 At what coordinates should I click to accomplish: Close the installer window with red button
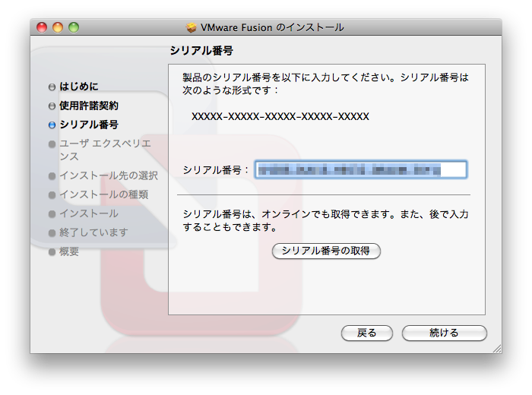pos(42,27)
